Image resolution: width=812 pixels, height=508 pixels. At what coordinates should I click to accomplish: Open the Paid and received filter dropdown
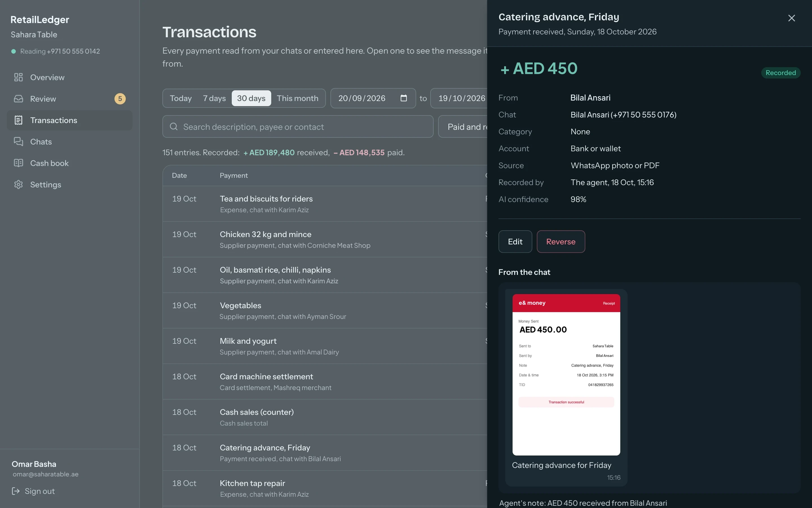coord(463,127)
